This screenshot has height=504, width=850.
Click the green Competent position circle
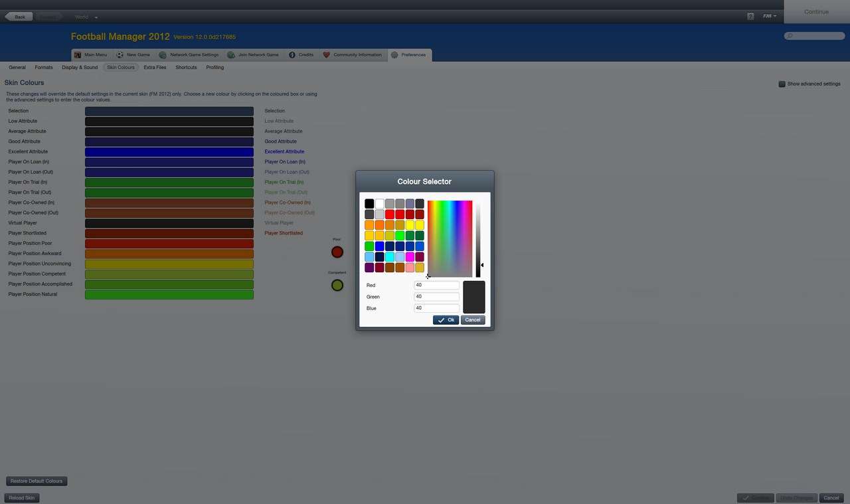pos(337,286)
